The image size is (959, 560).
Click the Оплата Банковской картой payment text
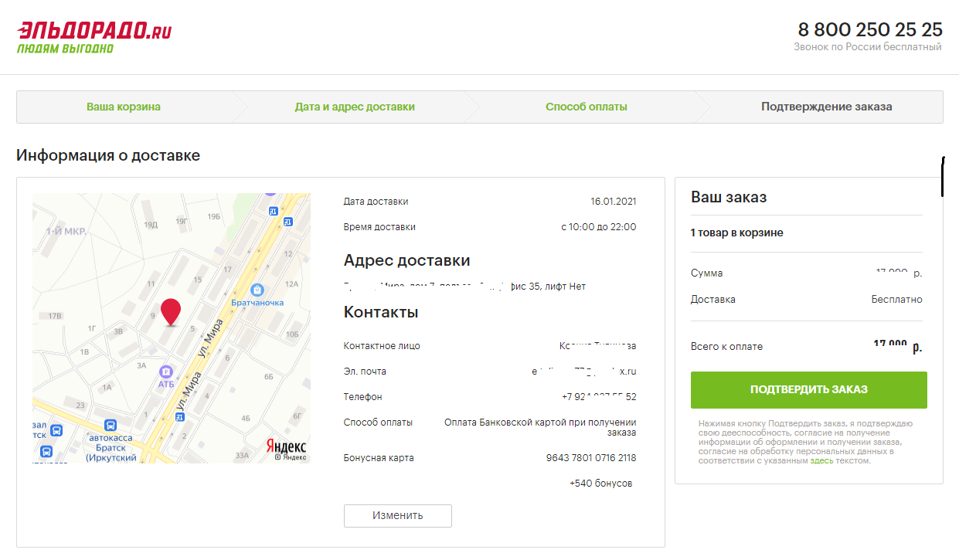pos(540,427)
